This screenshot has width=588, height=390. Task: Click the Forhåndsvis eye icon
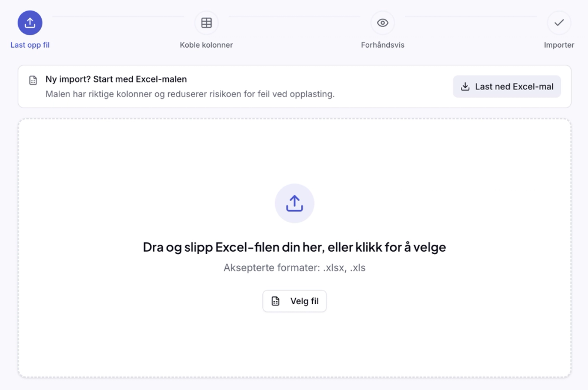[x=383, y=23]
